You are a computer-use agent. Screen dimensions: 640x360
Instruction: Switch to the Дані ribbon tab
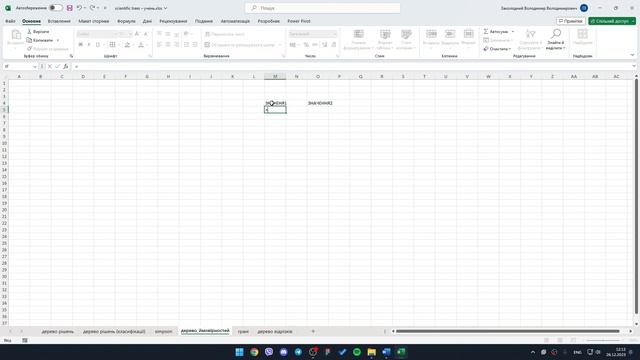pyautogui.click(x=147, y=21)
